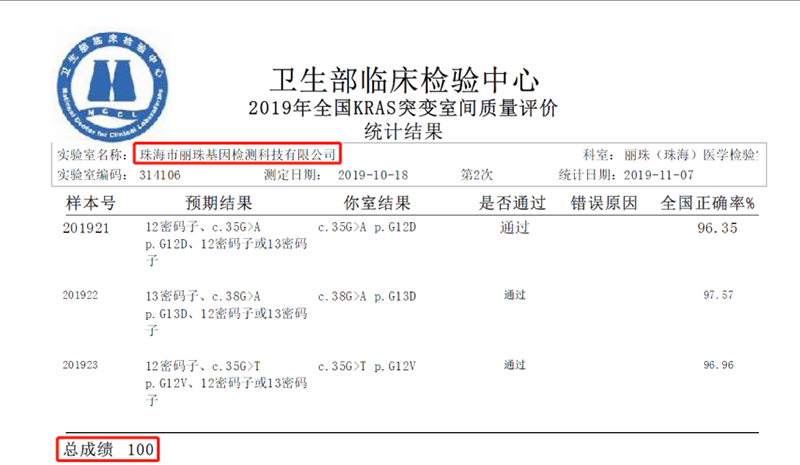This screenshot has width=800, height=465.
Task: Click department text 丽珠（珠海）医学检验
Action: point(690,155)
